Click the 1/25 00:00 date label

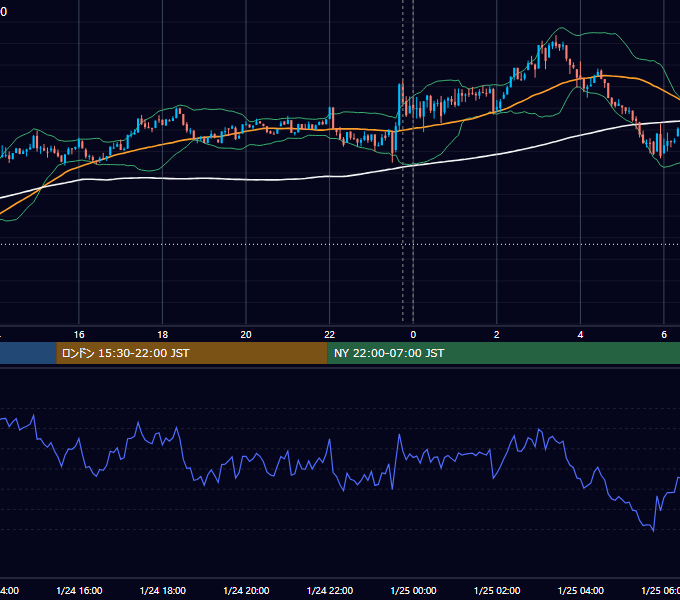point(413,590)
